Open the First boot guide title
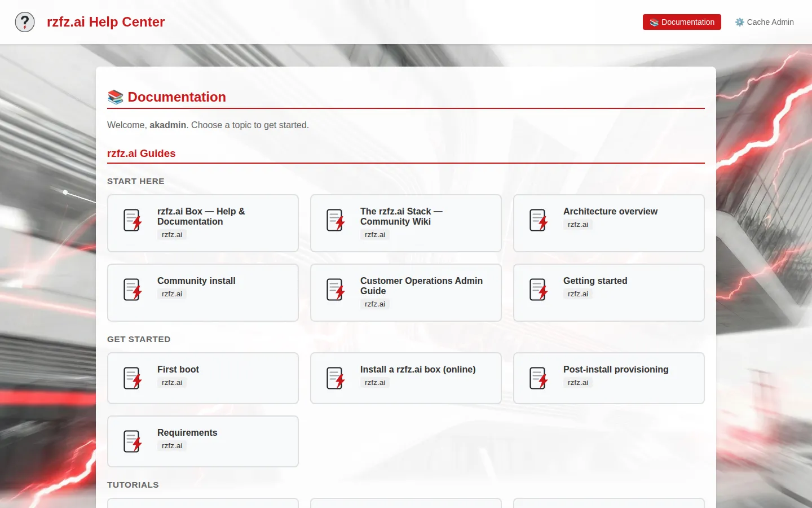Image resolution: width=812 pixels, height=508 pixels. [x=178, y=369]
